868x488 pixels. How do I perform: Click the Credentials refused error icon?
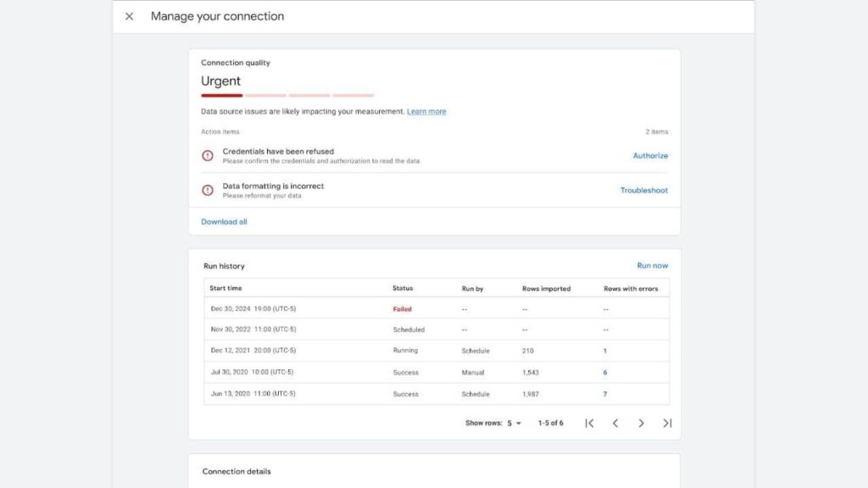(x=208, y=156)
